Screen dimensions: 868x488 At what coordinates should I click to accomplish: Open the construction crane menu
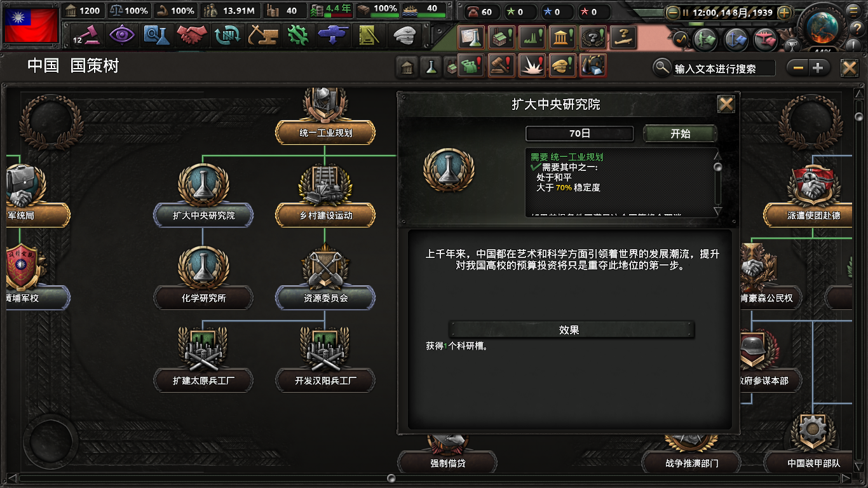coord(262,34)
